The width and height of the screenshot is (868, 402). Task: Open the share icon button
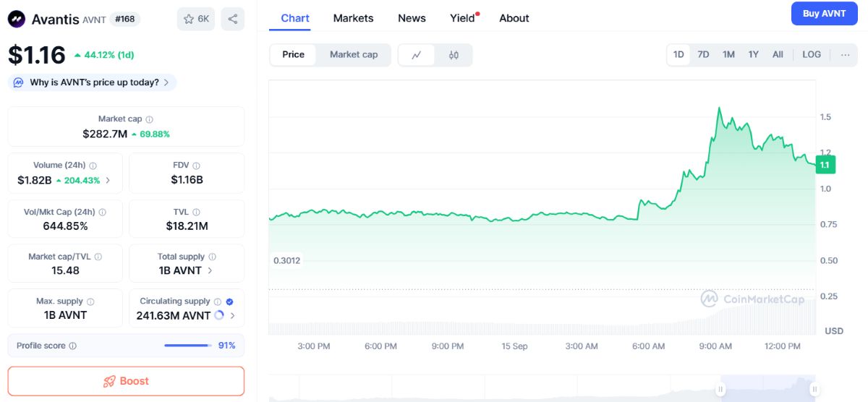(x=232, y=19)
